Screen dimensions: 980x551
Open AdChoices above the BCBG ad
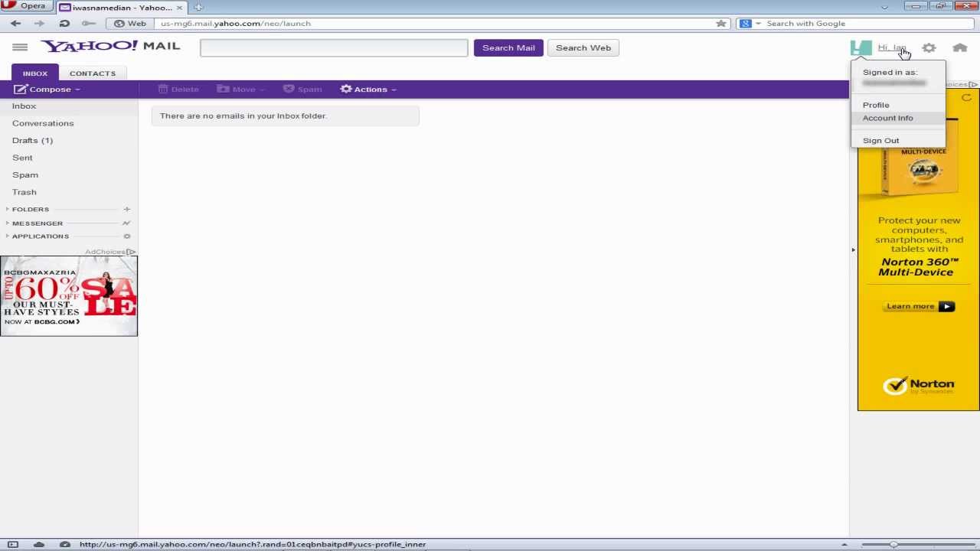click(110, 252)
